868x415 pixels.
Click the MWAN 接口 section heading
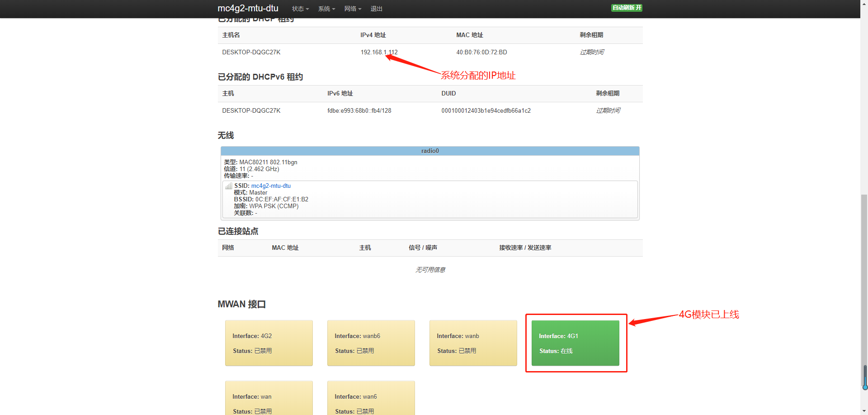coord(241,304)
